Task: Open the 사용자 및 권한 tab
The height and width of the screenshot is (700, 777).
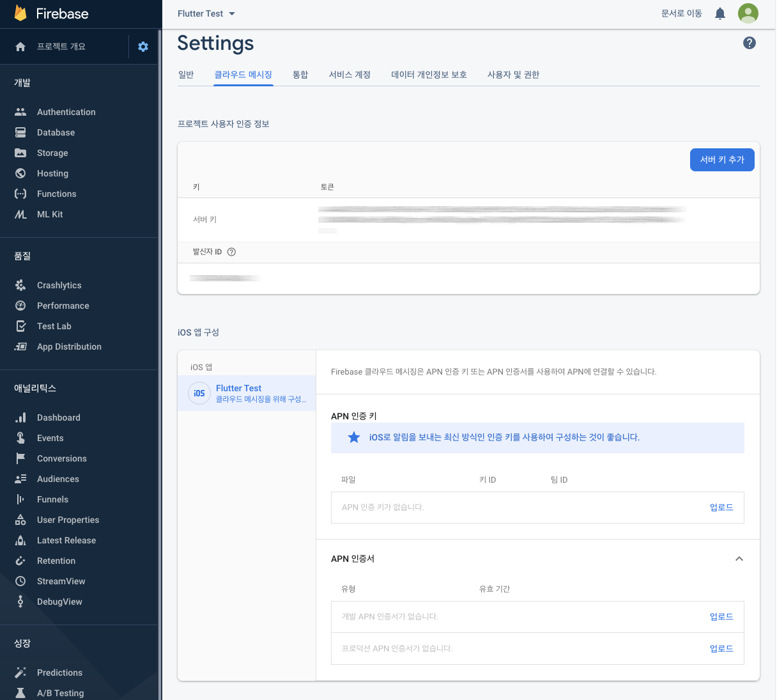Action: [x=513, y=75]
